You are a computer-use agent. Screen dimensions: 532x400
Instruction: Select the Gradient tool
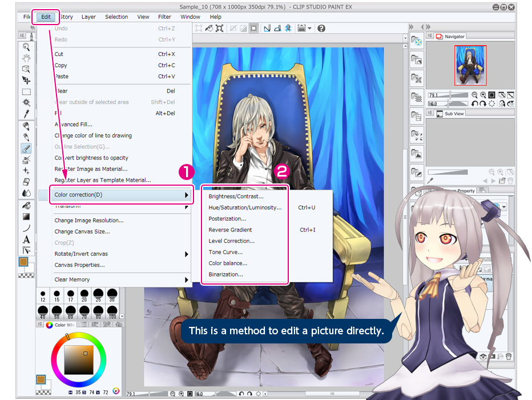click(26, 217)
